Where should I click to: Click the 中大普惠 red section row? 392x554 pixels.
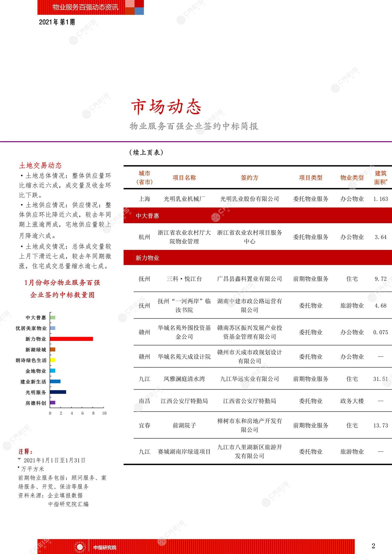click(x=258, y=216)
